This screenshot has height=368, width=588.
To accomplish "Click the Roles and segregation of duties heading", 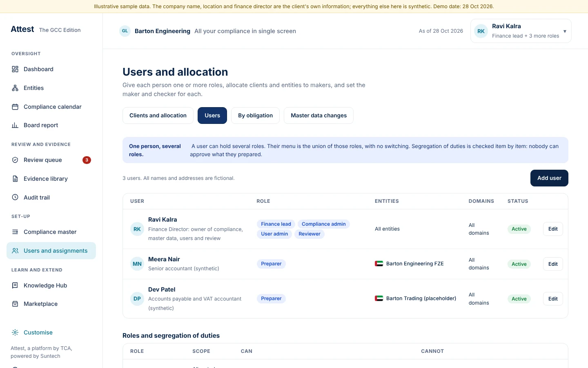I will (x=171, y=335).
